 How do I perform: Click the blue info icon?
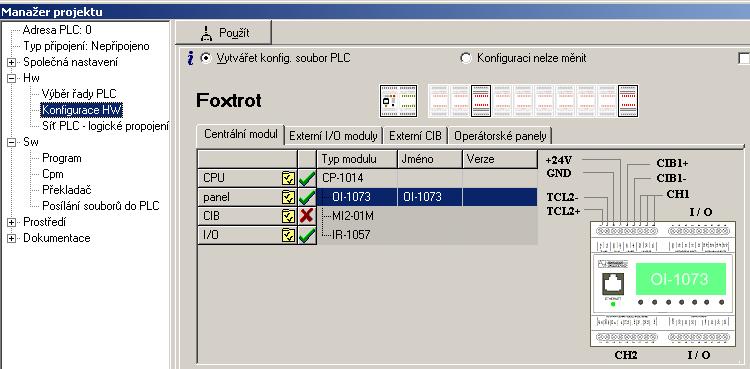tap(190, 58)
